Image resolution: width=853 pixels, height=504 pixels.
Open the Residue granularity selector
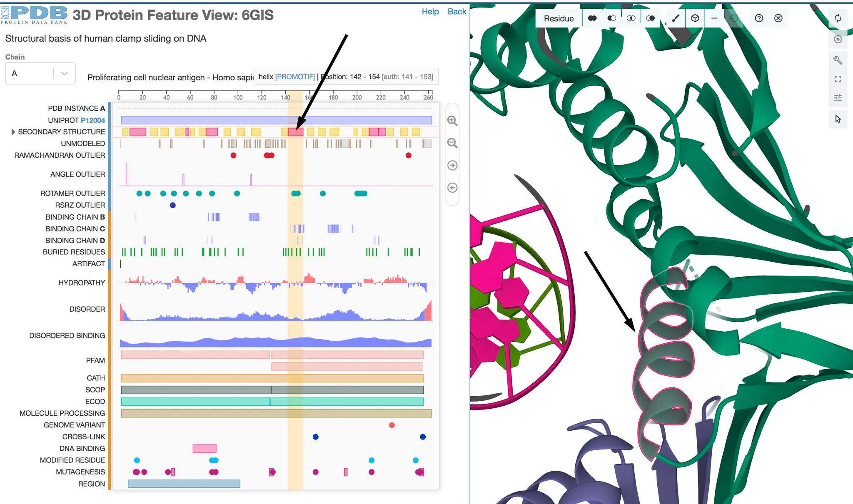coord(559,18)
